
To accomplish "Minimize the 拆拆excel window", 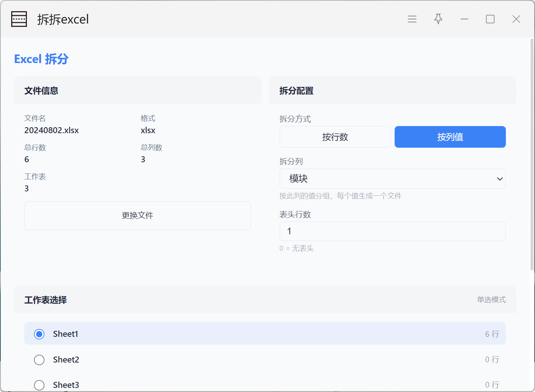I will pos(464,19).
